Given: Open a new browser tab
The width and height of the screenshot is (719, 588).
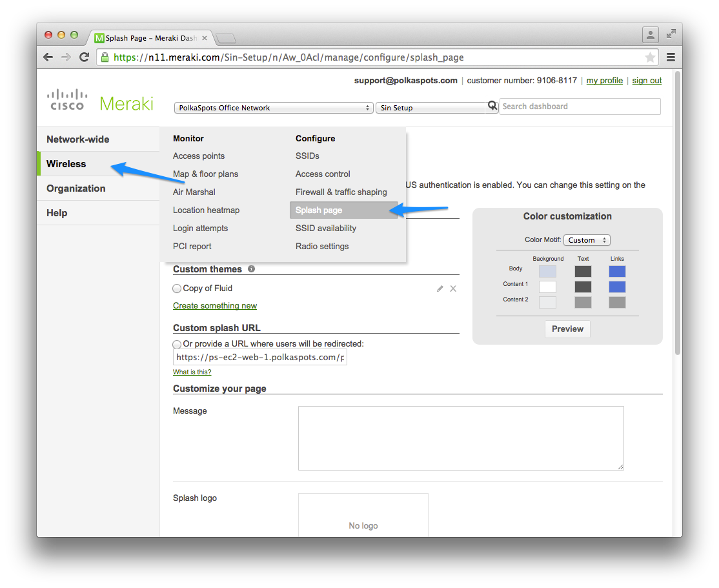Looking at the screenshot, I should pyautogui.click(x=226, y=38).
